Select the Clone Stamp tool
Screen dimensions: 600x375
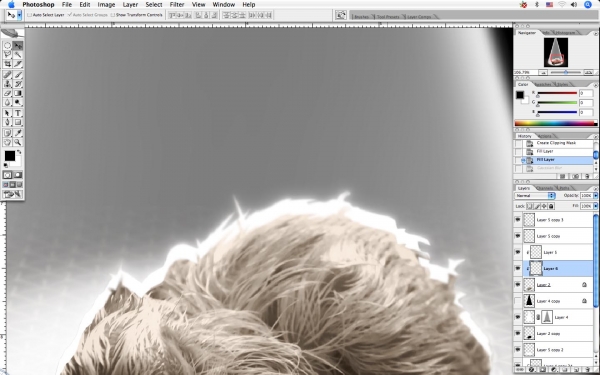[x=7, y=84]
